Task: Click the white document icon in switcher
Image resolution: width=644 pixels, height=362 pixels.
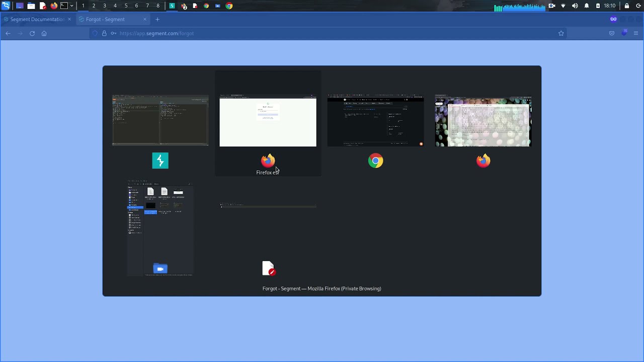Action: (269, 268)
